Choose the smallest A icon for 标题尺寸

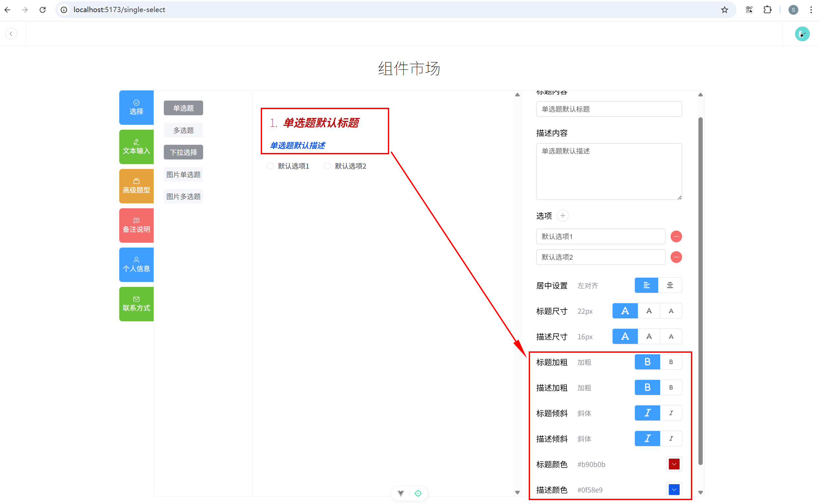tap(671, 311)
